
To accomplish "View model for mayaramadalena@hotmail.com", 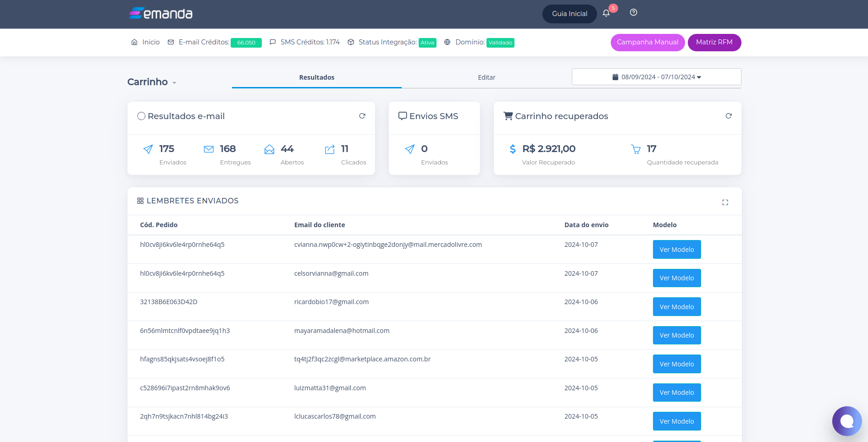I will coord(677,335).
